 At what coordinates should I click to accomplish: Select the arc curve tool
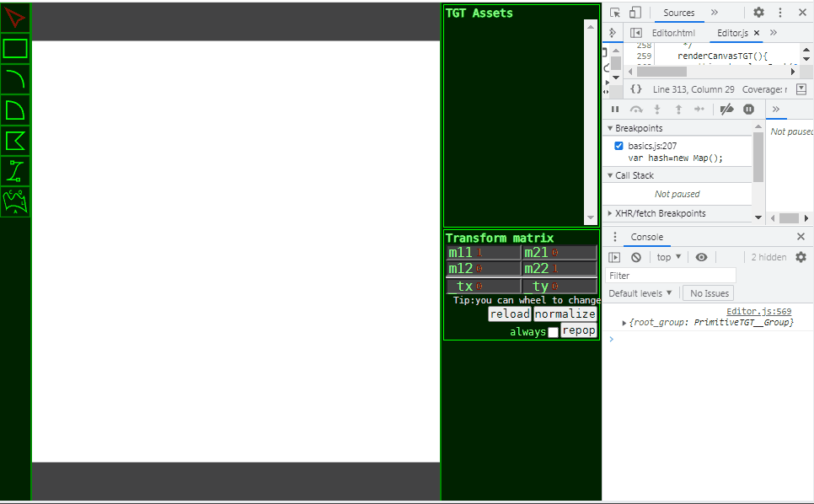pos(15,79)
